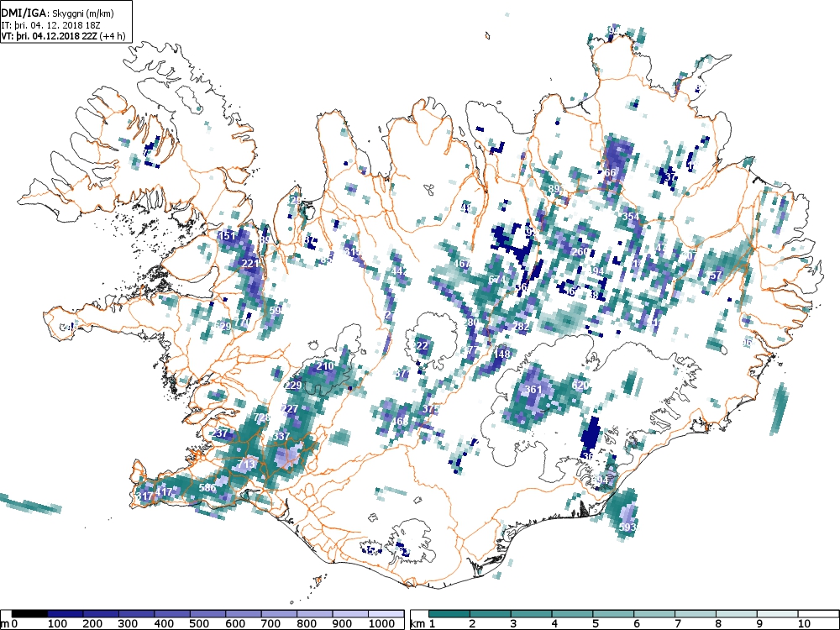Click the '148' visibility value on the map
This screenshot has height=630, width=840.
[x=502, y=354]
